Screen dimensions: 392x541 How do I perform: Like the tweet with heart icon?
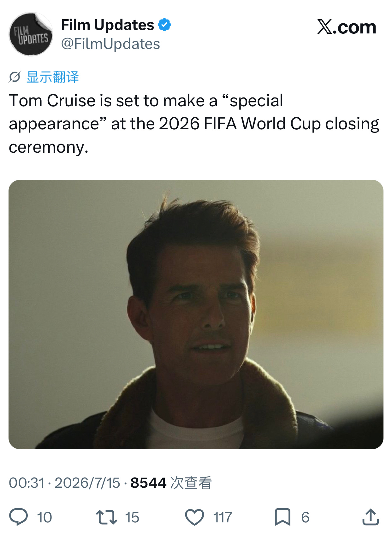pyautogui.click(x=194, y=517)
